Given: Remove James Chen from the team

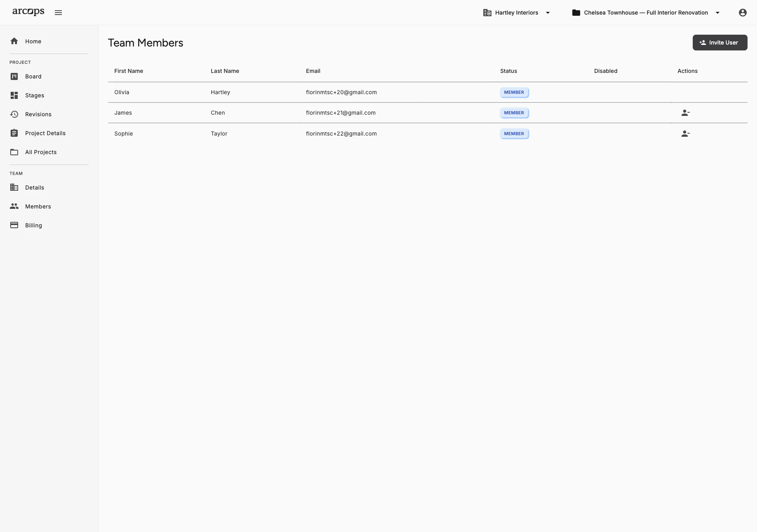Looking at the screenshot, I should [x=686, y=113].
